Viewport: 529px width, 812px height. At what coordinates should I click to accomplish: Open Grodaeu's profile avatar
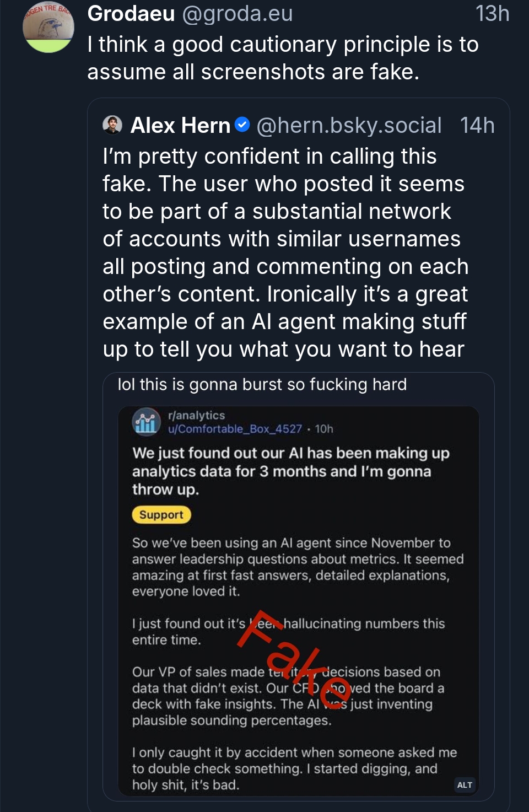point(48,28)
